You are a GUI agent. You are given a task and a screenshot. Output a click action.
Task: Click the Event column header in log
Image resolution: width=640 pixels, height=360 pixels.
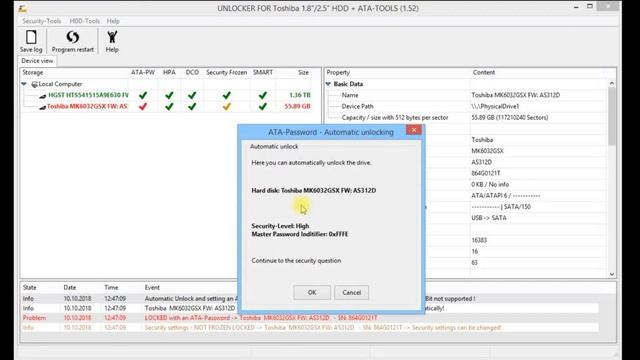coord(152,287)
